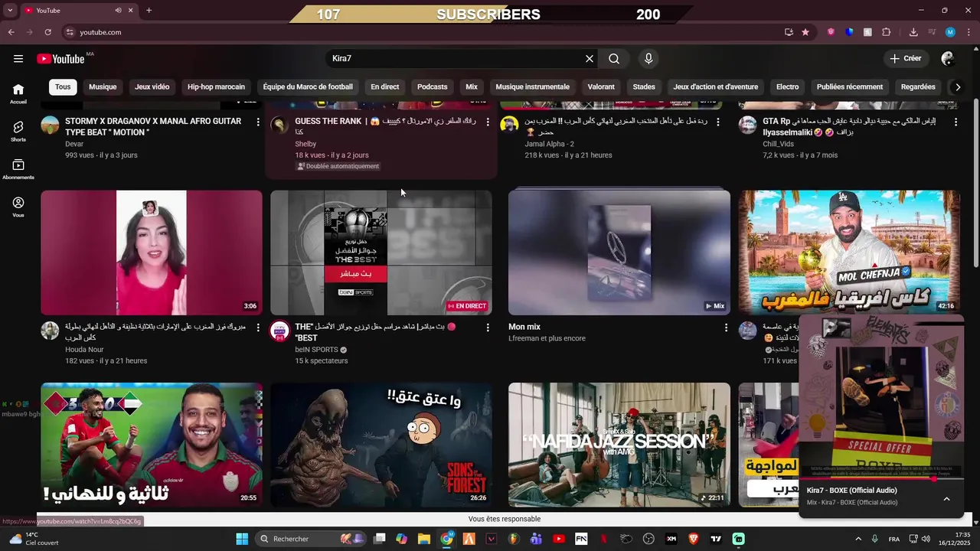Show more chips with right arrow
The image size is (980, 551).
[957, 86]
